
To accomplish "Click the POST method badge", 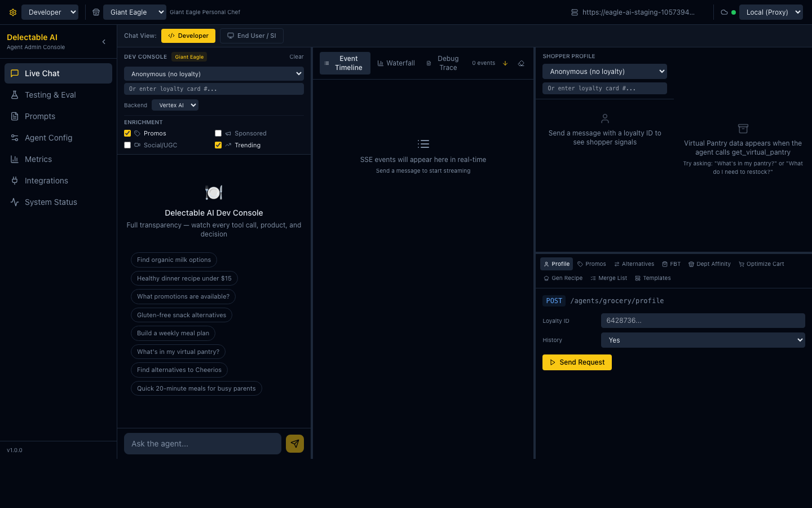I will click(554, 301).
